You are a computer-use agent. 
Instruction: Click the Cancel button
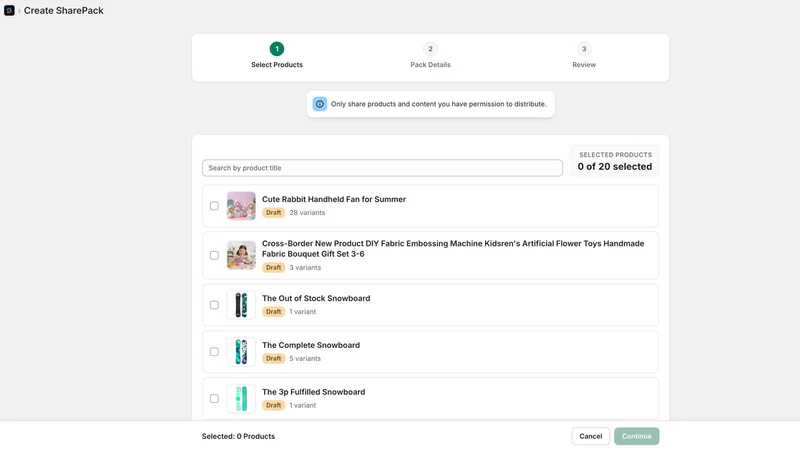(591, 436)
